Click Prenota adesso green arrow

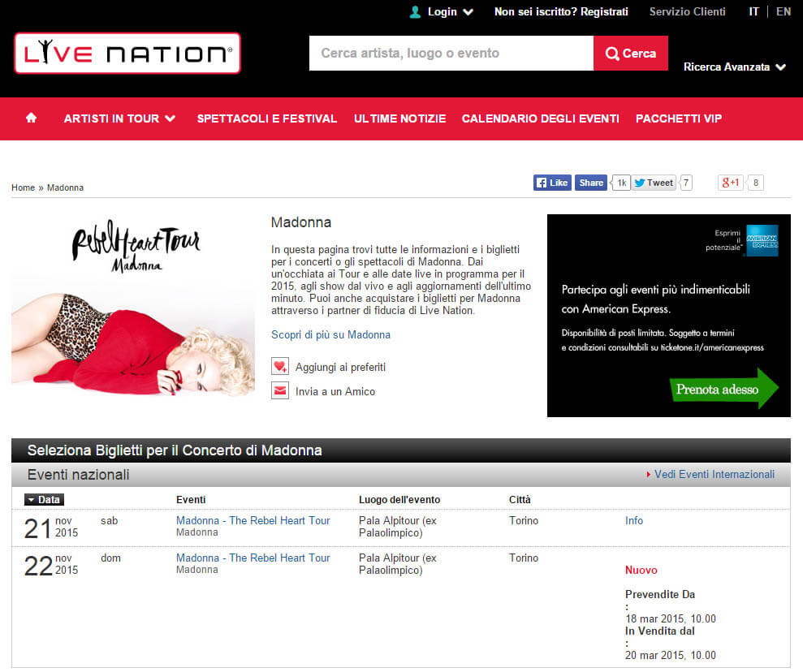click(723, 389)
